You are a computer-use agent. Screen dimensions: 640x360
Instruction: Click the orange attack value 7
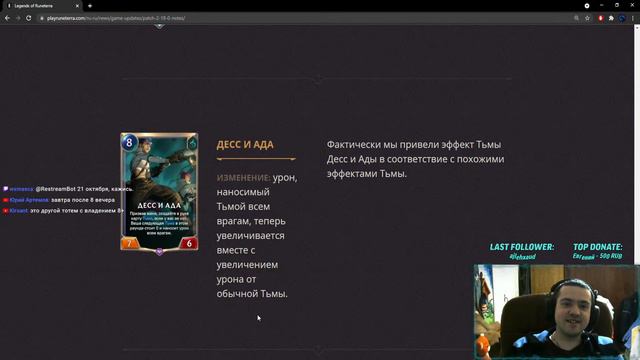(130, 243)
